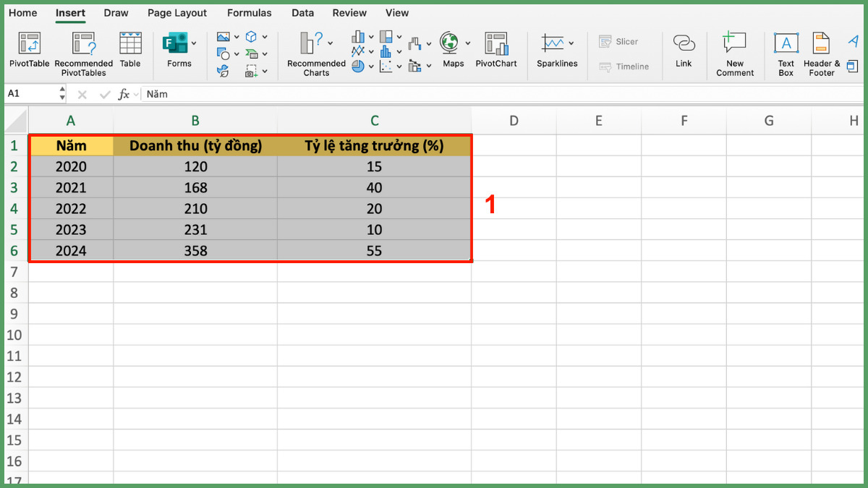Expand the Recommended Charts dropdown arrow
Image resolution: width=868 pixels, height=488 pixels.
[331, 43]
